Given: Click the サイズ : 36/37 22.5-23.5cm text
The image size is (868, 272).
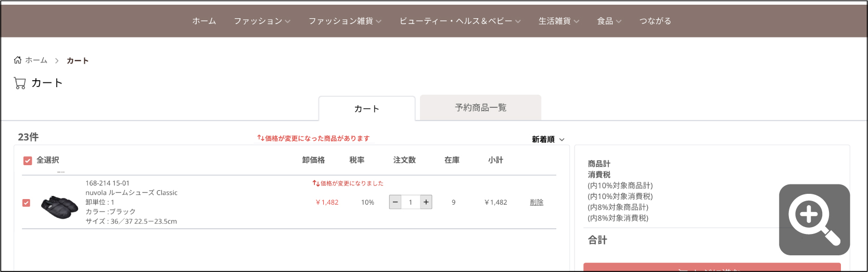Looking at the screenshot, I should click(x=131, y=221).
